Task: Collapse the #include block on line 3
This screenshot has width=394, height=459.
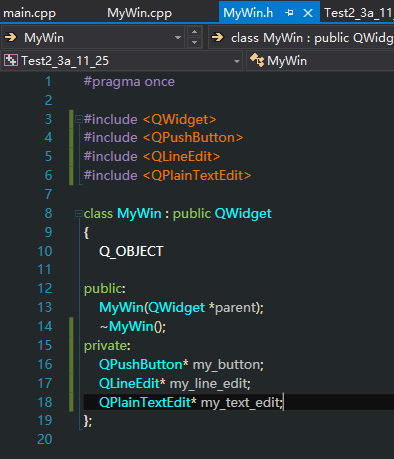Action: click(x=79, y=119)
